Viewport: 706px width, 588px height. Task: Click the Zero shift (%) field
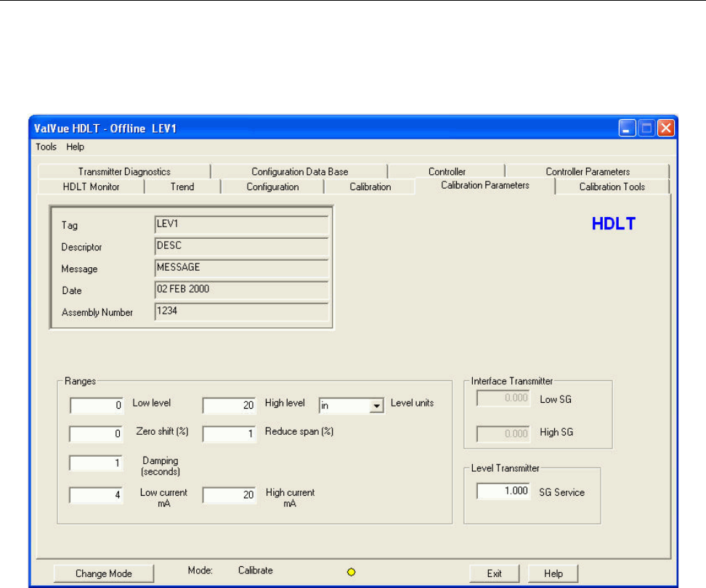(x=96, y=433)
